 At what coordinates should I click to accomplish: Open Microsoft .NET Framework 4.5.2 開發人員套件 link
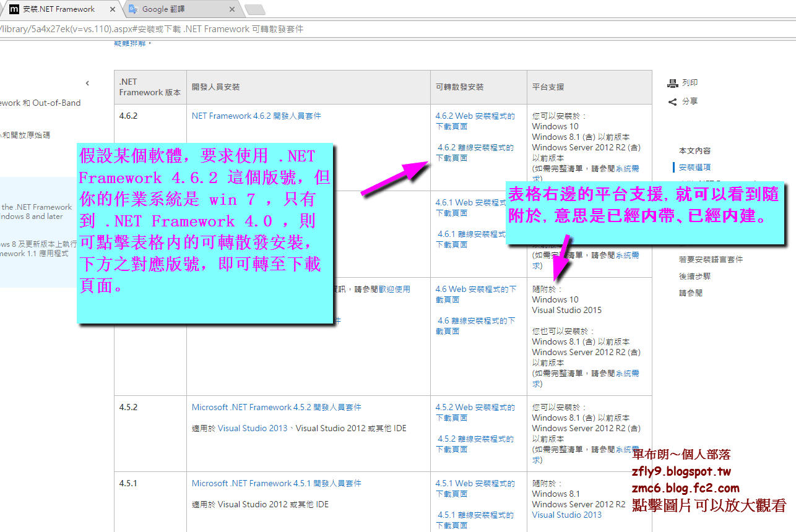tap(276, 407)
